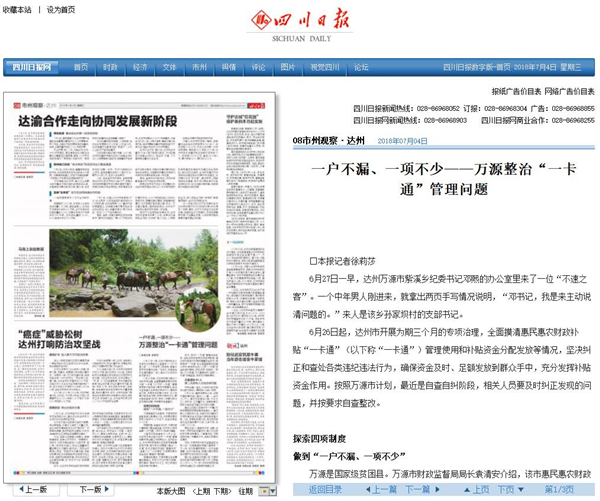The width and height of the screenshot is (600, 501).
Task: Click 往期 past issues link
Action: (245, 491)
